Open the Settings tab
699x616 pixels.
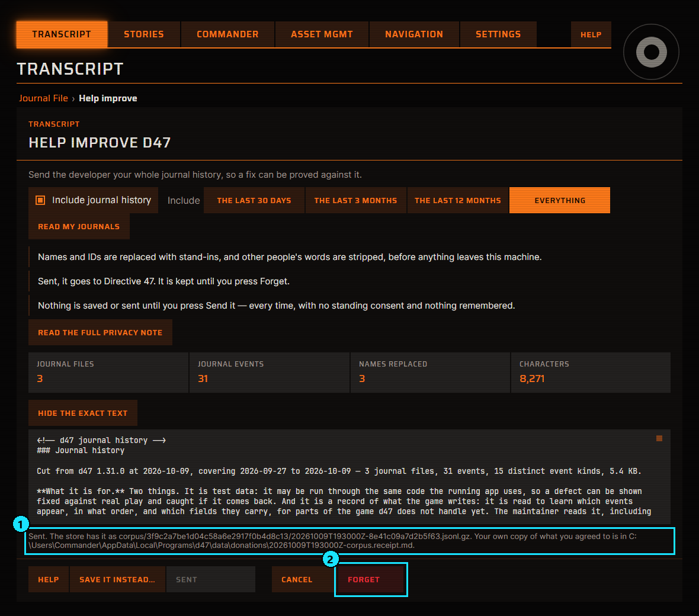[498, 34]
